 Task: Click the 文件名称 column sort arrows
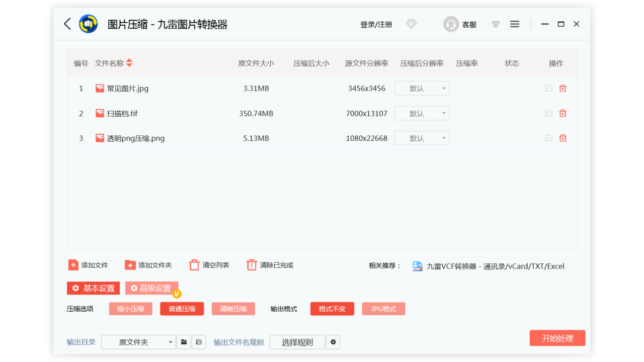[x=129, y=63]
